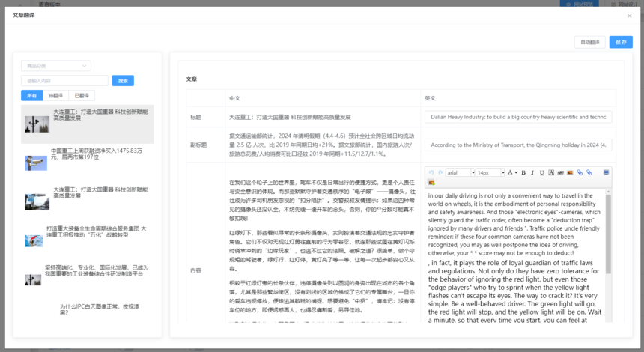Select the 中国重工上周获融资净买入 article thumbnail
The width and height of the screenshot is (644, 352).
(35, 162)
